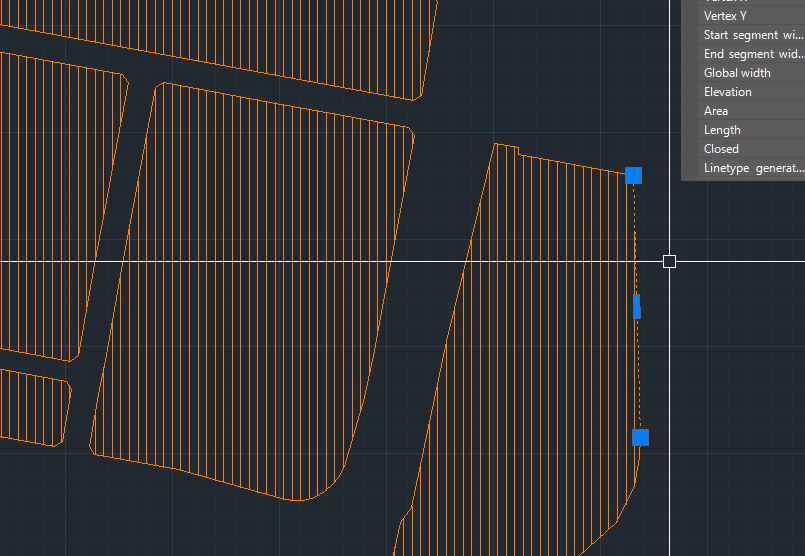
Task: Click the top blue vertex grip
Action: pyautogui.click(x=634, y=176)
